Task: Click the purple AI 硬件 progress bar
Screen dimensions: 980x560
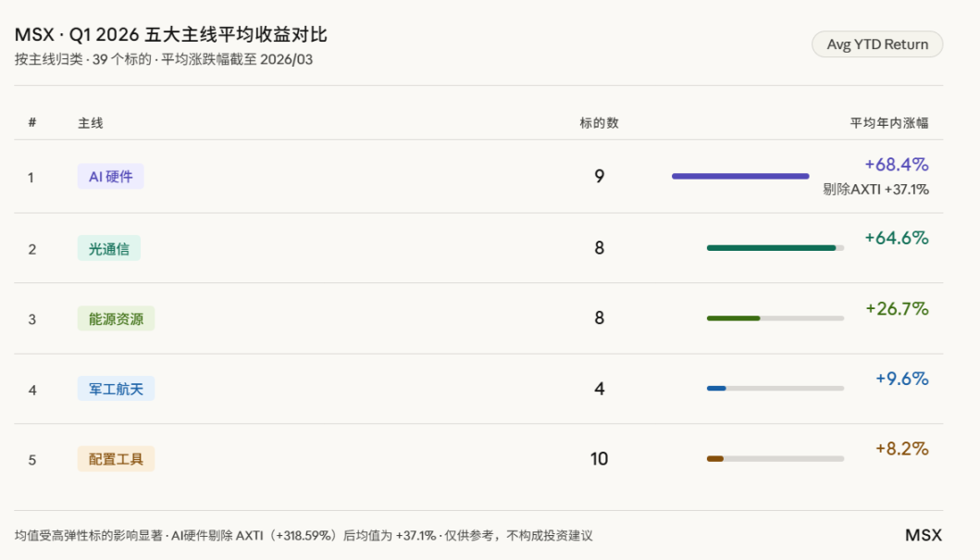Action: (739, 176)
